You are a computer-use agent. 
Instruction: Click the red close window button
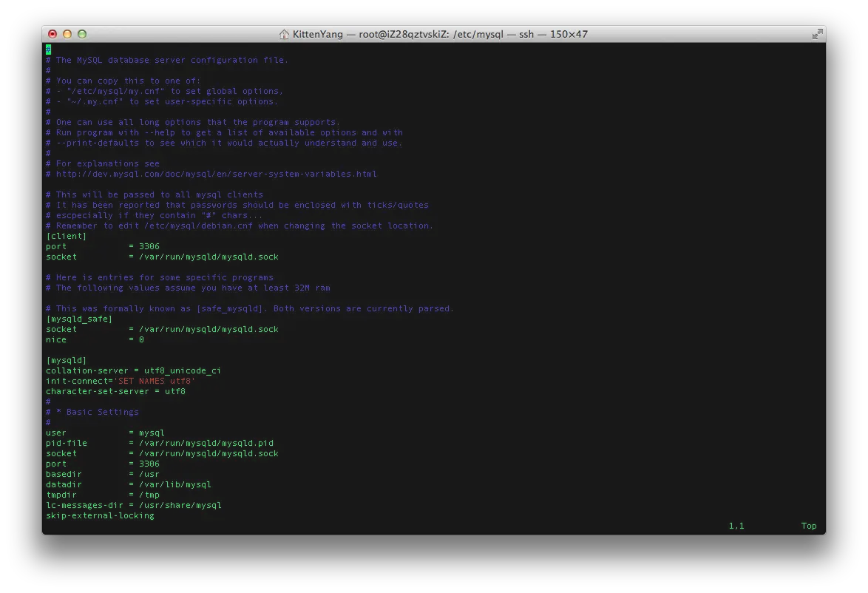52,34
